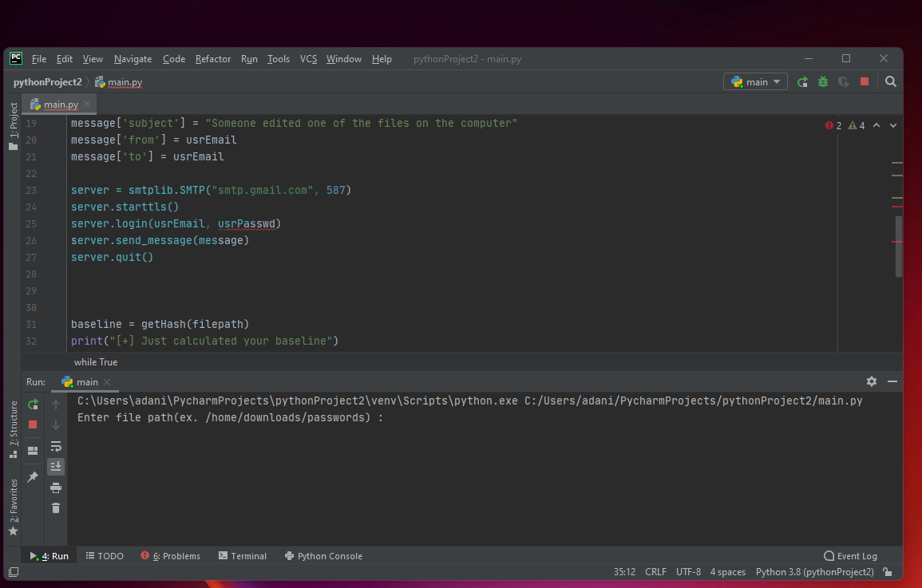Open the Run menu
The image size is (922, 588).
(248, 58)
